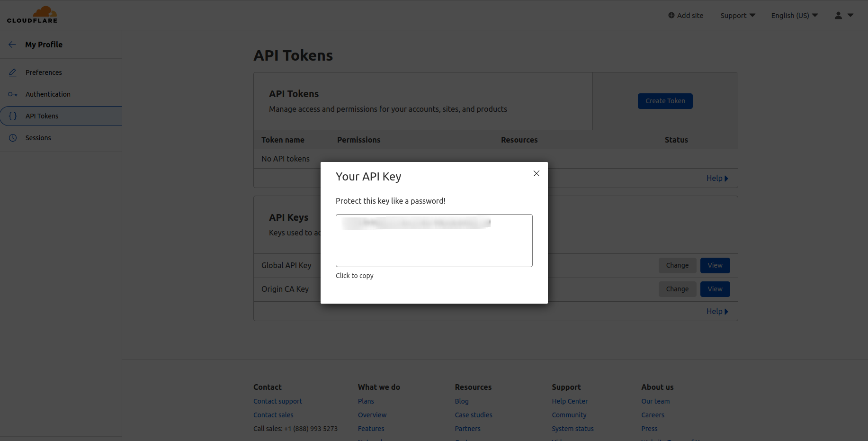
Task: Open the English (US) language dropdown
Action: coord(794,16)
